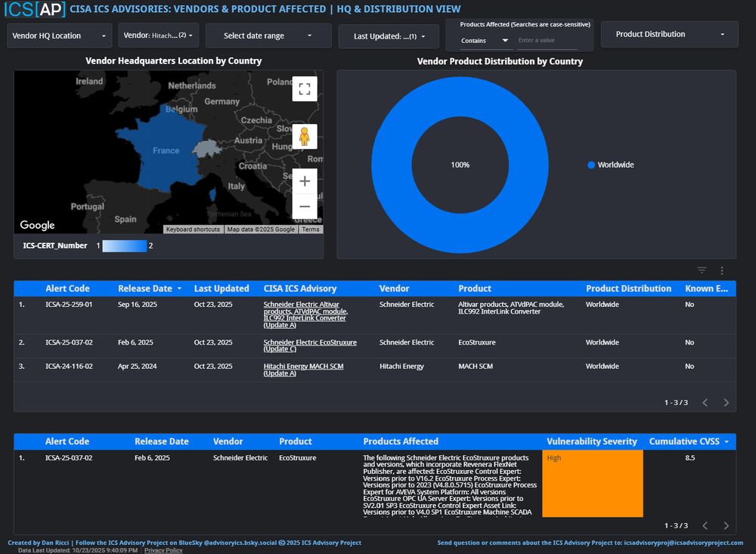The image size is (756, 554).
Task: Select the Street View pegman icon
Action: click(x=304, y=137)
